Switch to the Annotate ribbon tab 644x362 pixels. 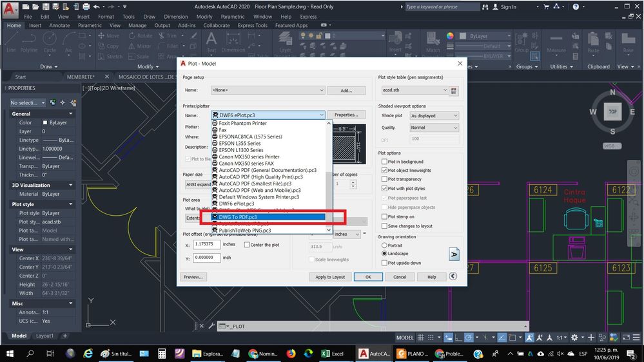click(x=59, y=26)
